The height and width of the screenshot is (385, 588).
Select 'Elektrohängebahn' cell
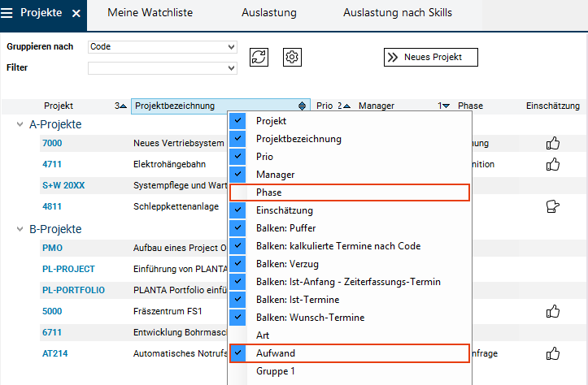pos(169,164)
